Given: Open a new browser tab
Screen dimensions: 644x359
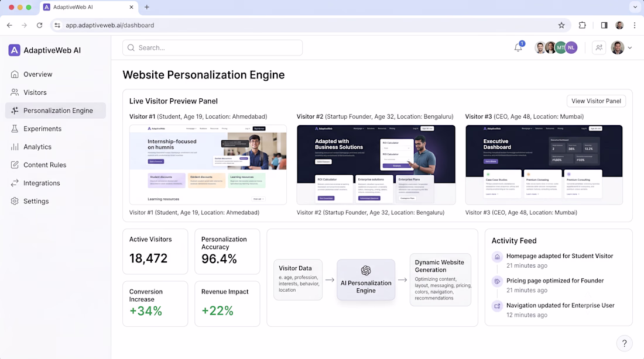Looking at the screenshot, I should click(146, 7).
